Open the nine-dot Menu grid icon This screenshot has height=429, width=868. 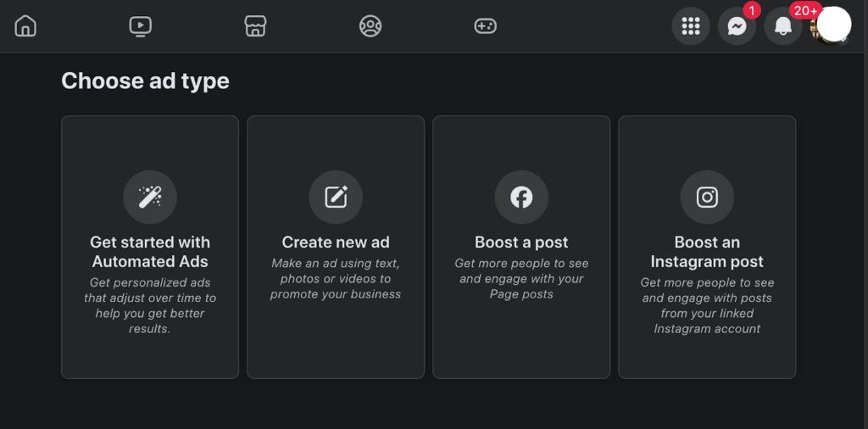[x=691, y=26]
